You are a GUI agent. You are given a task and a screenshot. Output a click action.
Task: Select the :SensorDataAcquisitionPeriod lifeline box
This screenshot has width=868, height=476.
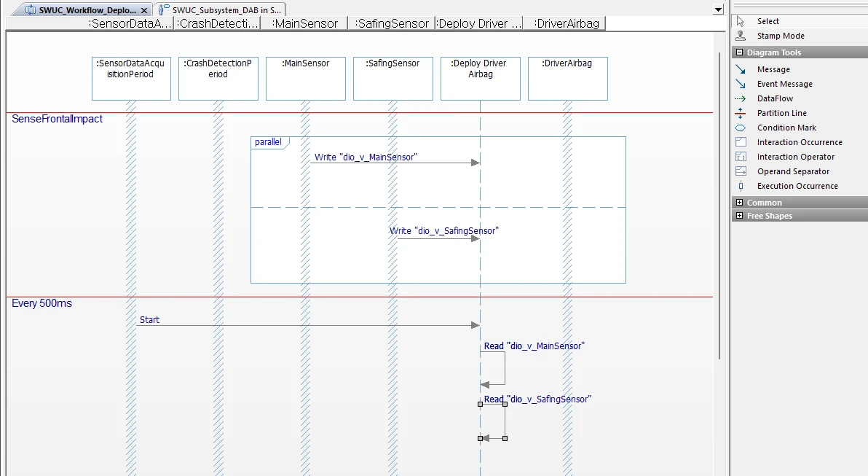[131, 79]
